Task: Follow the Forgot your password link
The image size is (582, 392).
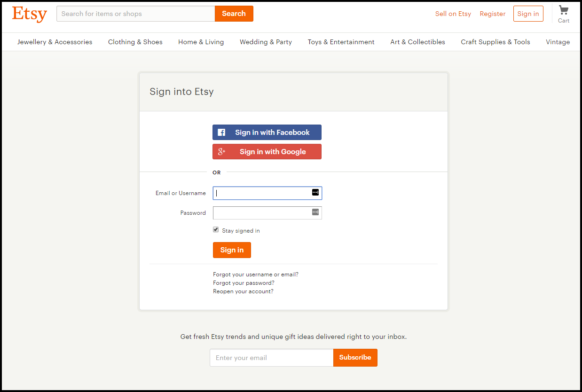Action: [x=244, y=283]
